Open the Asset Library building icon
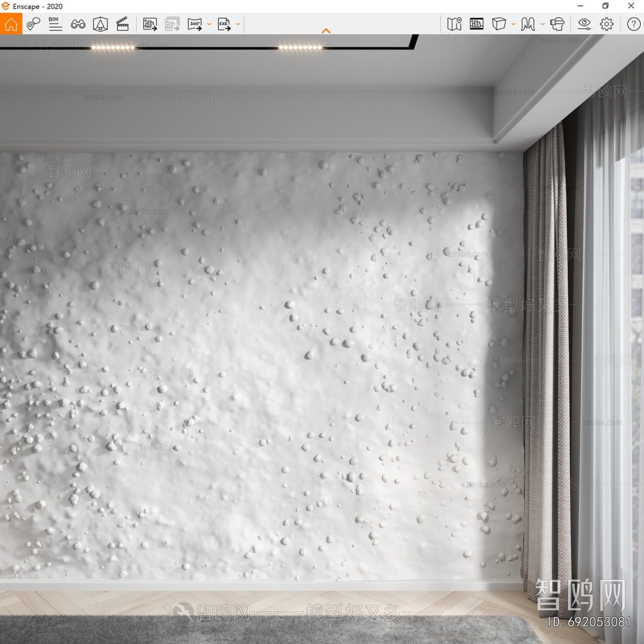644x644 pixels. [477, 24]
